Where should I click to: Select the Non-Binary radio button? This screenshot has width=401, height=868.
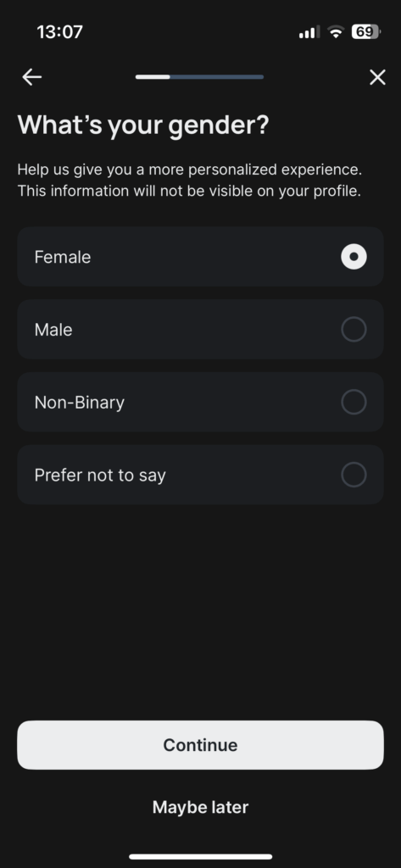click(354, 402)
